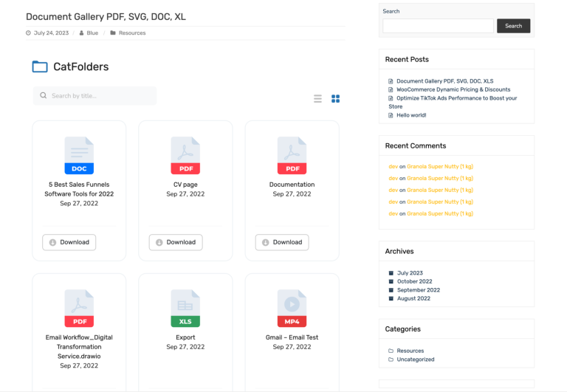Click the DOC file icon for Sales Funnels
This screenshot has height=392, width=567.
79,155
